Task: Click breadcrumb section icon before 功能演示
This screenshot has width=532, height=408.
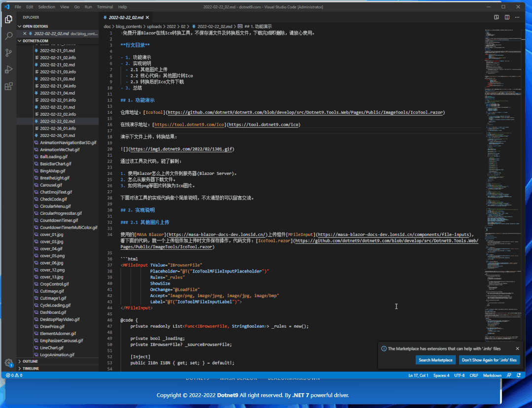Action: click(240, 27)
